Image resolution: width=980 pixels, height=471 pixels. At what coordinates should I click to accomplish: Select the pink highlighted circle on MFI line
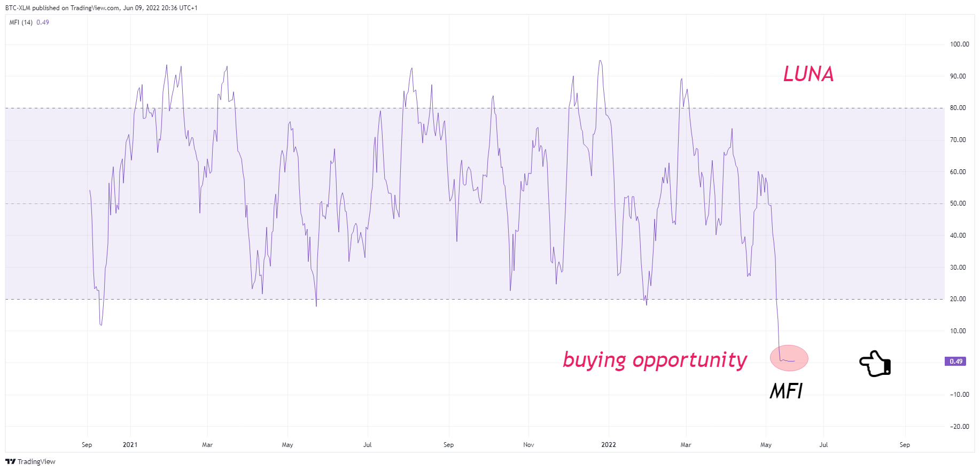789,358
